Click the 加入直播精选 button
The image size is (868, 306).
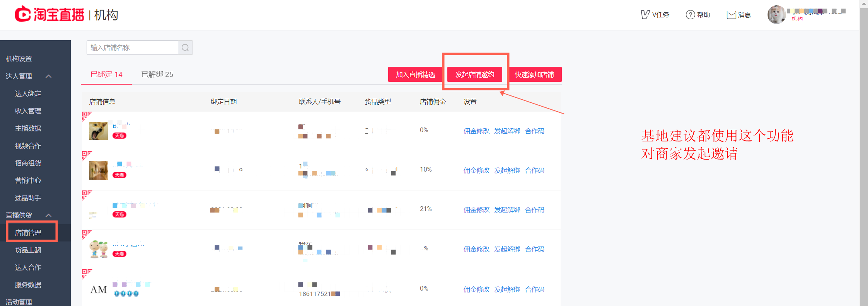coord(415,75)
